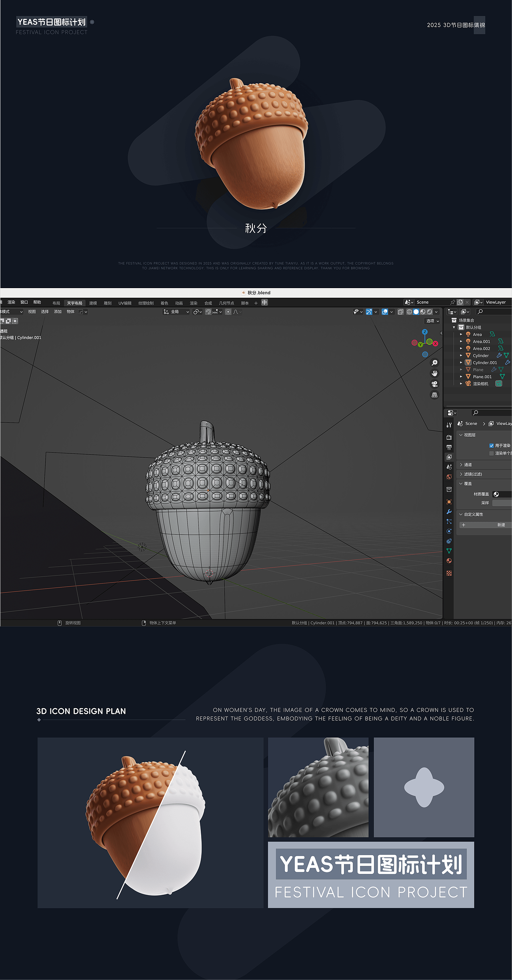
Task: Toggle proportional editing in the header
Action: pos(228,312)
